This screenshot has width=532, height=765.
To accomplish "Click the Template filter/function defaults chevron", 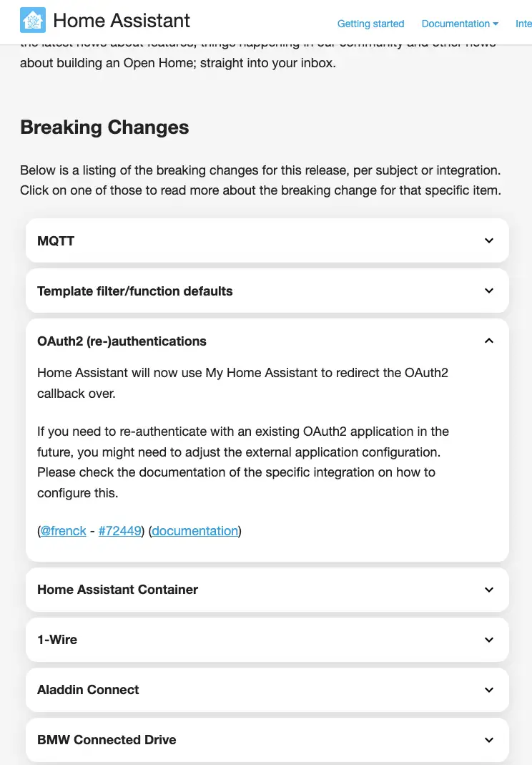I will [489, 291].
